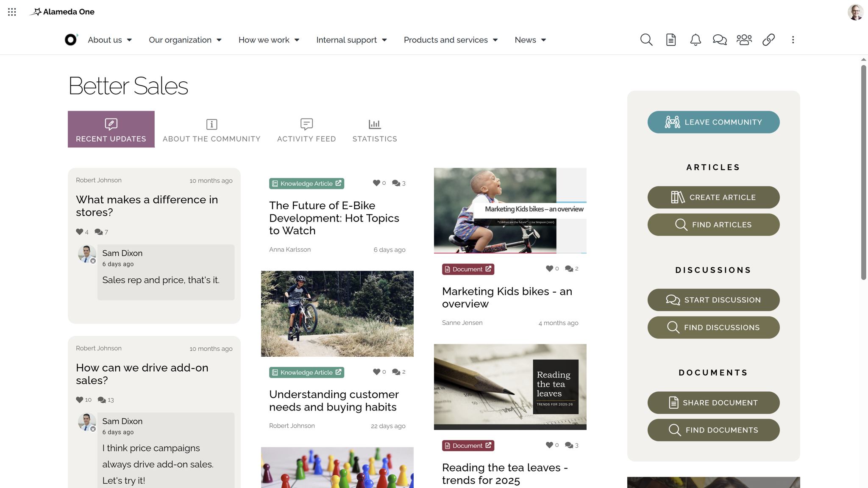The height and width of the screenshot is (488, 868).
Task: Click Knowledge Article tag above E-Bike article
Action: coord(306,183)
